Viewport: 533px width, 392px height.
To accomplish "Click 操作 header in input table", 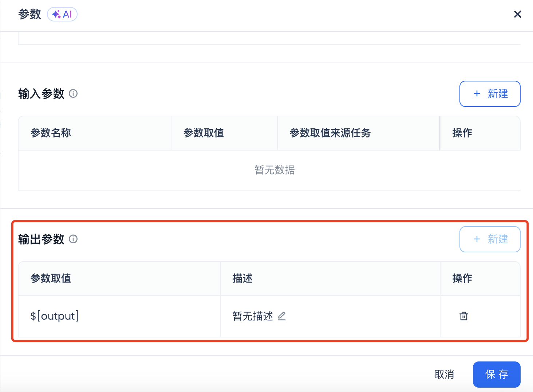I will (x=462, y=133).
